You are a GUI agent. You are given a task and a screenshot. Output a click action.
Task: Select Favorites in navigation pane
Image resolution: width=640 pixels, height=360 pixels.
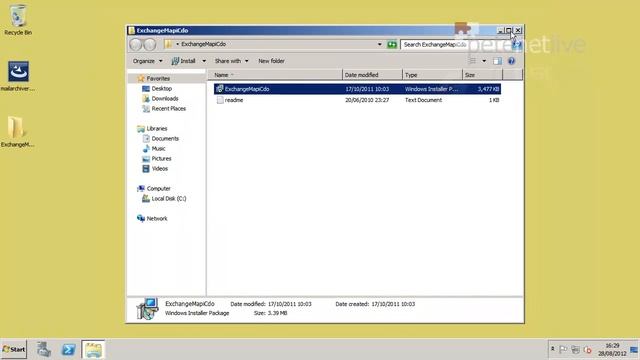point(158,78)
